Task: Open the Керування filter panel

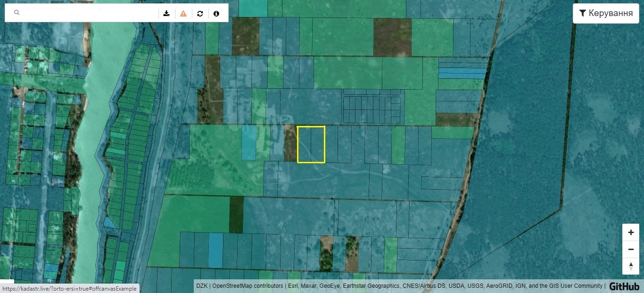Action: tap(606, 13)
